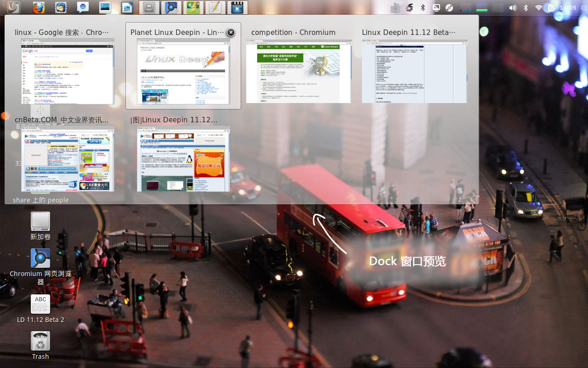Image resolution: width=588 pixels, height=368 pixels.
Task: Launch LibreOffice Impress from the dock
Action: (127, 7)
